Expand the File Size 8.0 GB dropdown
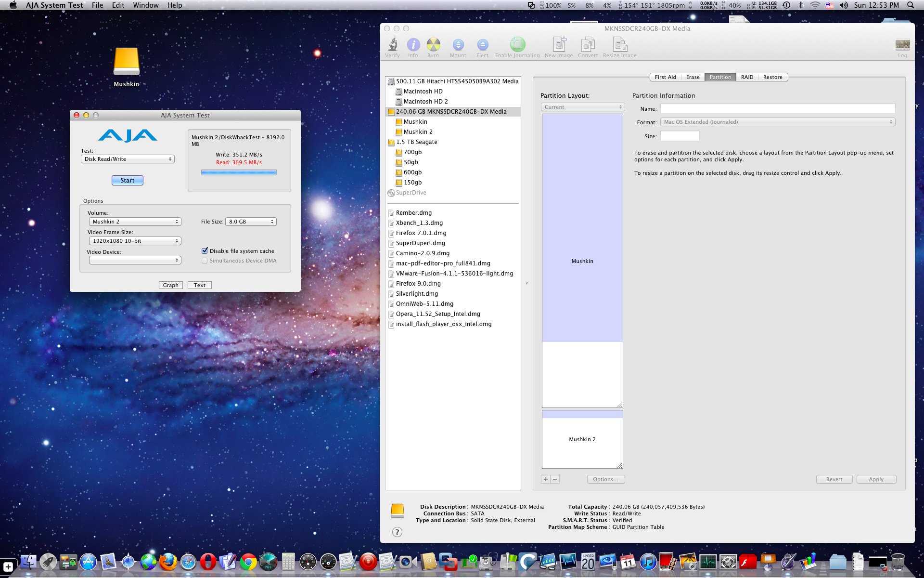Screen dimensions: 924x578 pyautogui.click(x=251, y=222)
